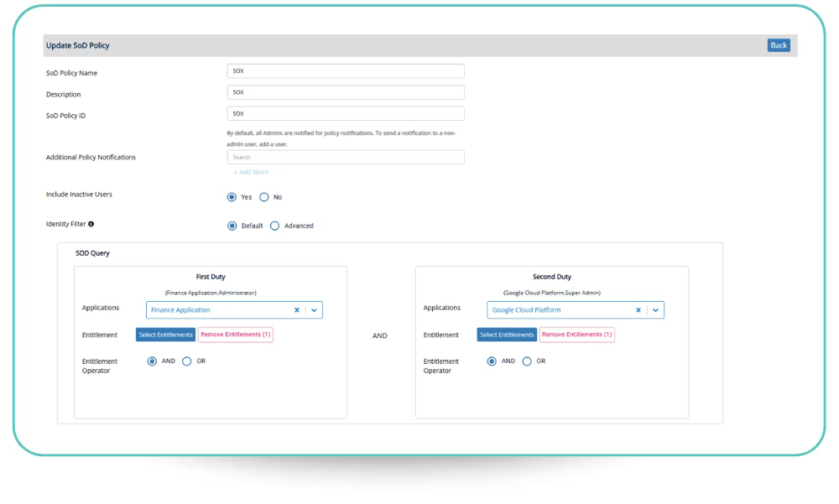
Task: Select No for Include Inactive Users
Action: [263, 197]
